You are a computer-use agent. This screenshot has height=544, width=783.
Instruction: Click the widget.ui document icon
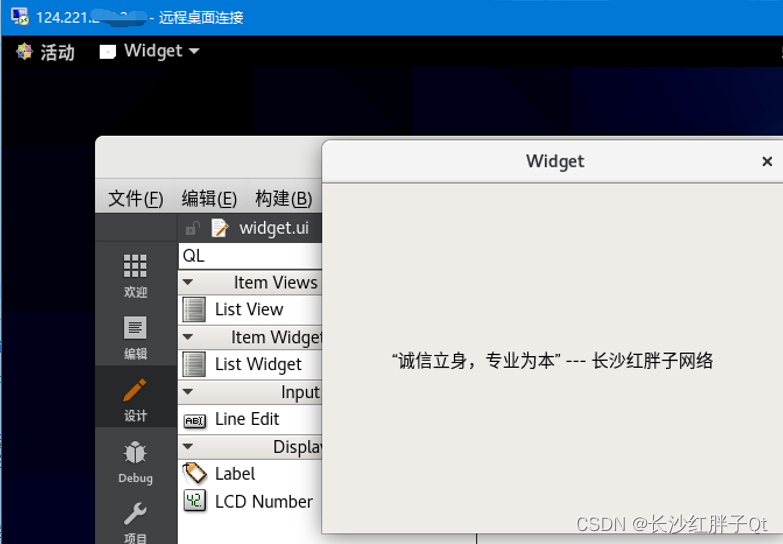[x=219, y=228]
